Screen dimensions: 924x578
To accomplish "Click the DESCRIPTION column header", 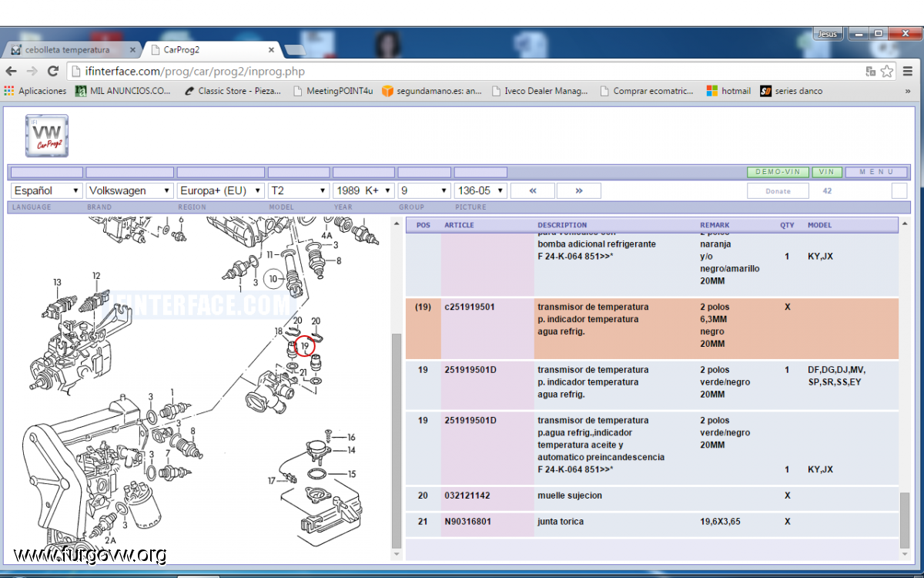I will [x=562, y=225].
